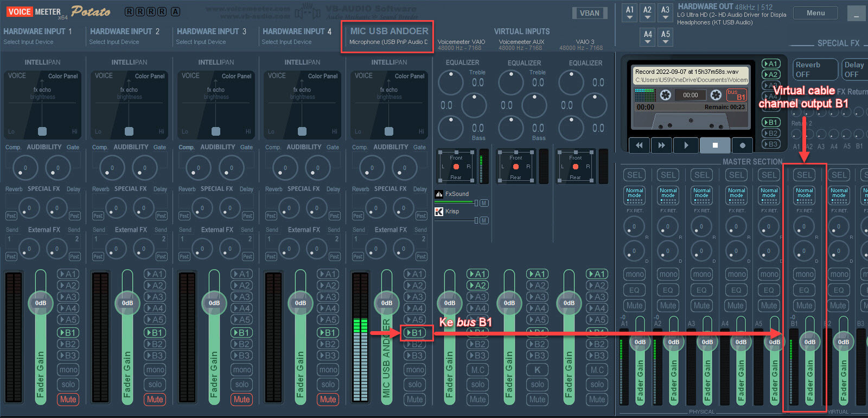Change A1 bus Normal mode
Image resolution: width=868 pixels, height=418 pixels.
pos(635,195)
